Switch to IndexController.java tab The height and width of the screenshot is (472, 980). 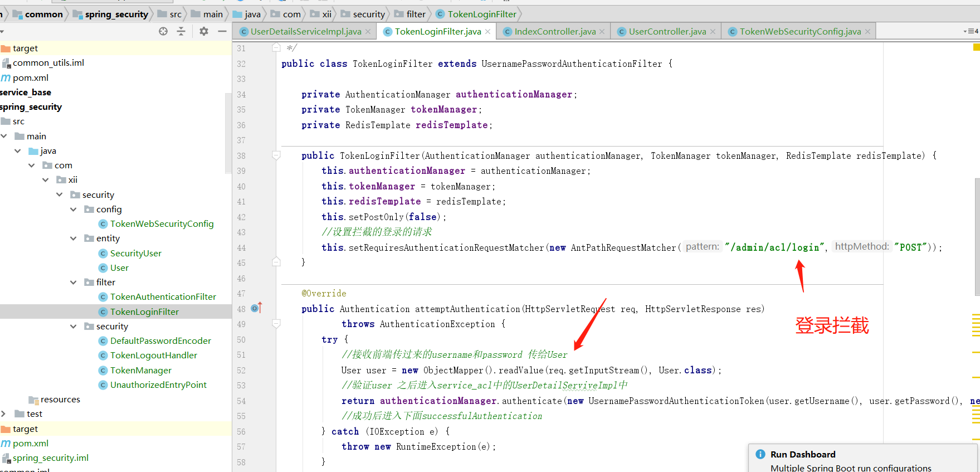click(555, 32)
